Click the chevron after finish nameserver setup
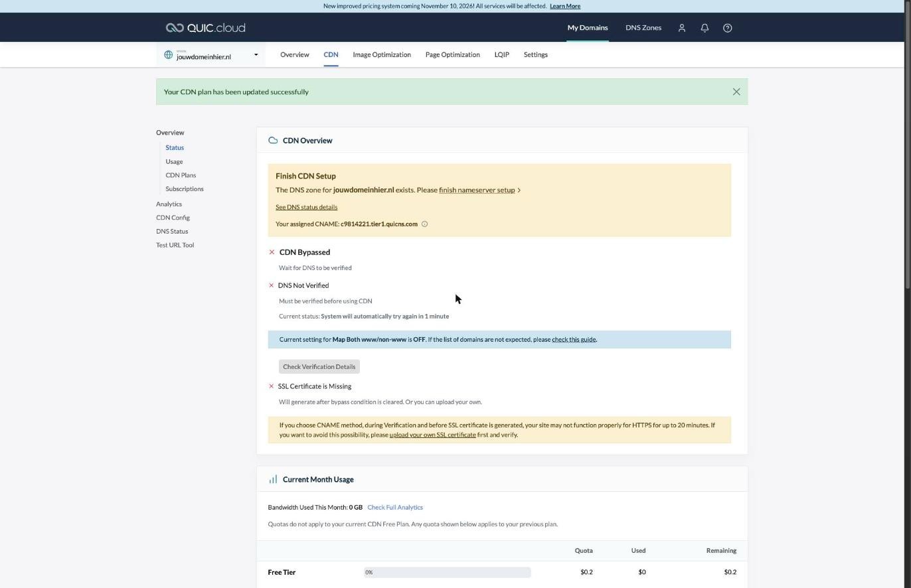Viewport: 911px width, 588px height. [519, 190]
